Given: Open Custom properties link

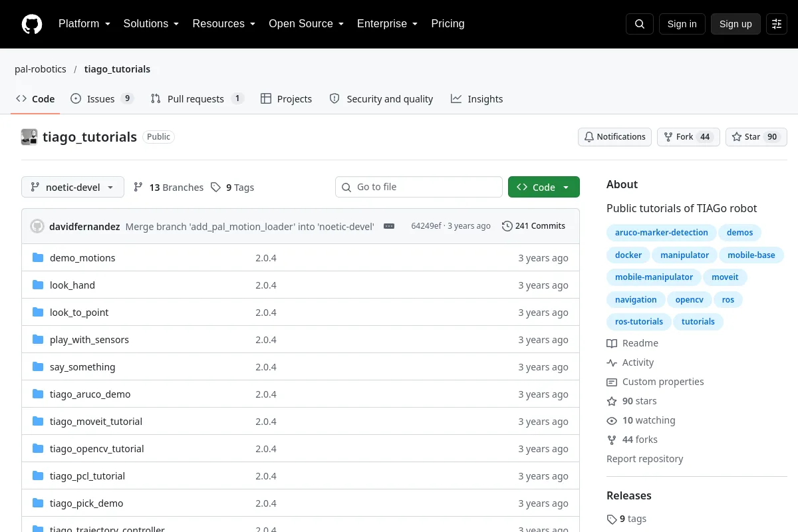Looking at the screenshot, I should click(x=655, y=382).
